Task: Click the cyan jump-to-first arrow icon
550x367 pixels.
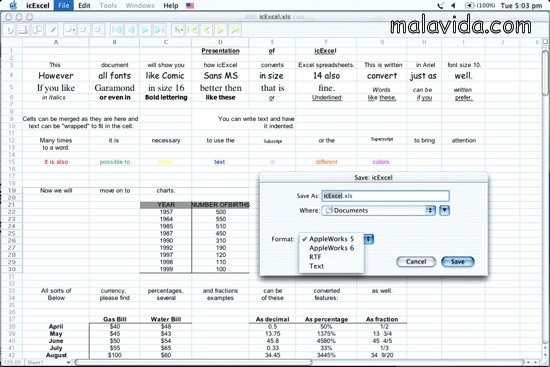Action: point(116,30)
